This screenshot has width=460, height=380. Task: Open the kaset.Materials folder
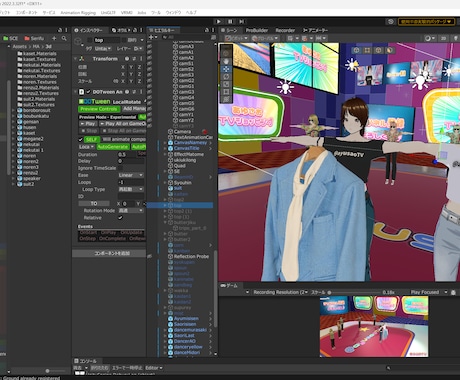tap(37, 54)
